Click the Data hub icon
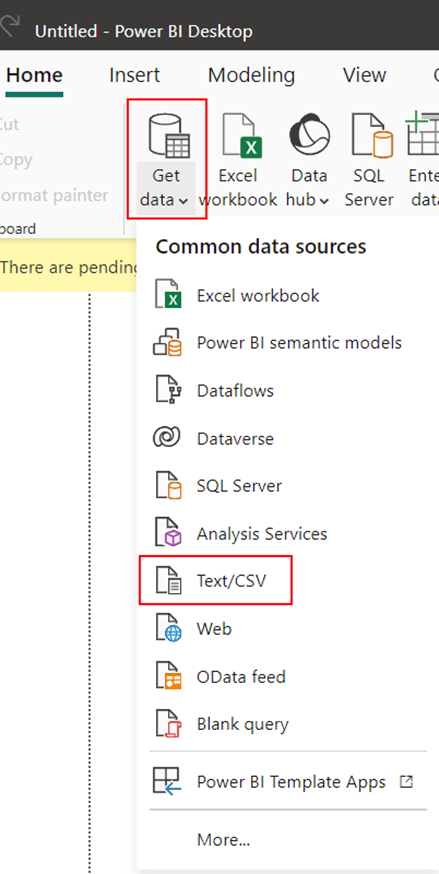The width and height of the screenshot is (439, 874). click(309, 135)
